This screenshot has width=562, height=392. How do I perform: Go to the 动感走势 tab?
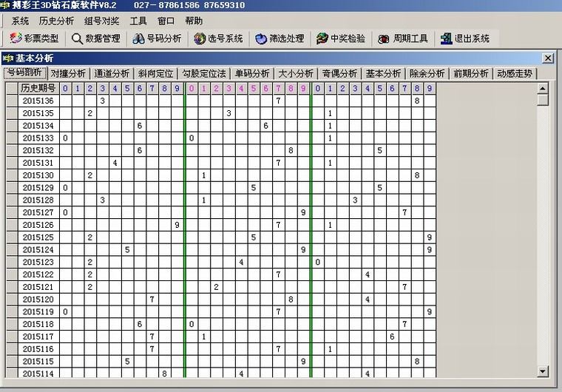point(515,73)
